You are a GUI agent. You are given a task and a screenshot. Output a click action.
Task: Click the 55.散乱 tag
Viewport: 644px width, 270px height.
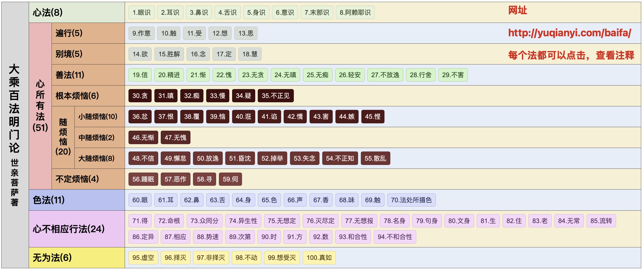point(375,158)
